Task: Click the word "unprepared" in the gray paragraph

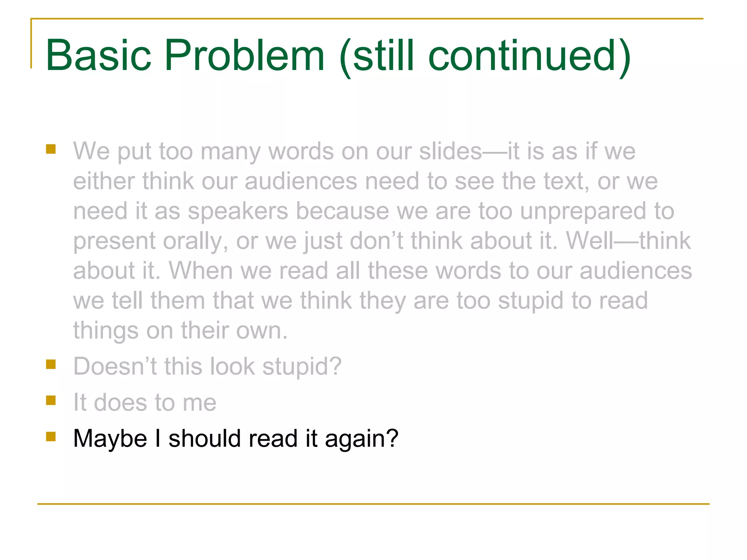Action: click(x=582, y=211)
